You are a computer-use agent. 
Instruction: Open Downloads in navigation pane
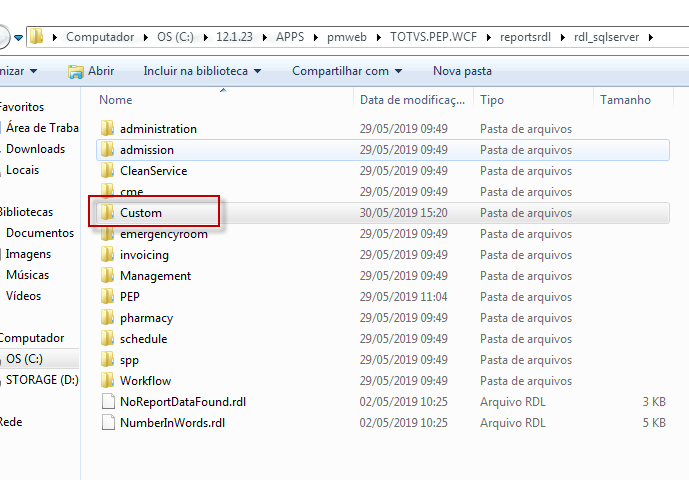point(35,149)
